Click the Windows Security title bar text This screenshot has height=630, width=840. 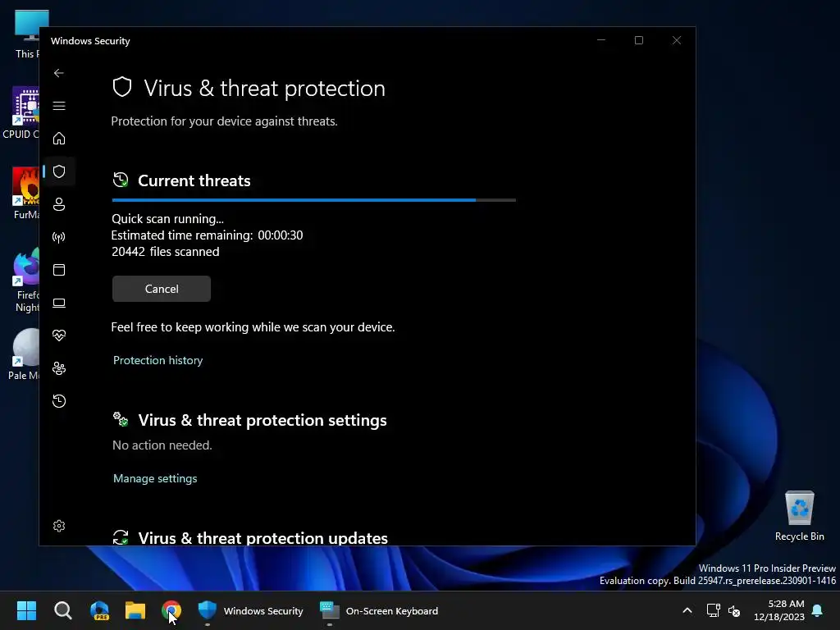[x=90, y=41]
